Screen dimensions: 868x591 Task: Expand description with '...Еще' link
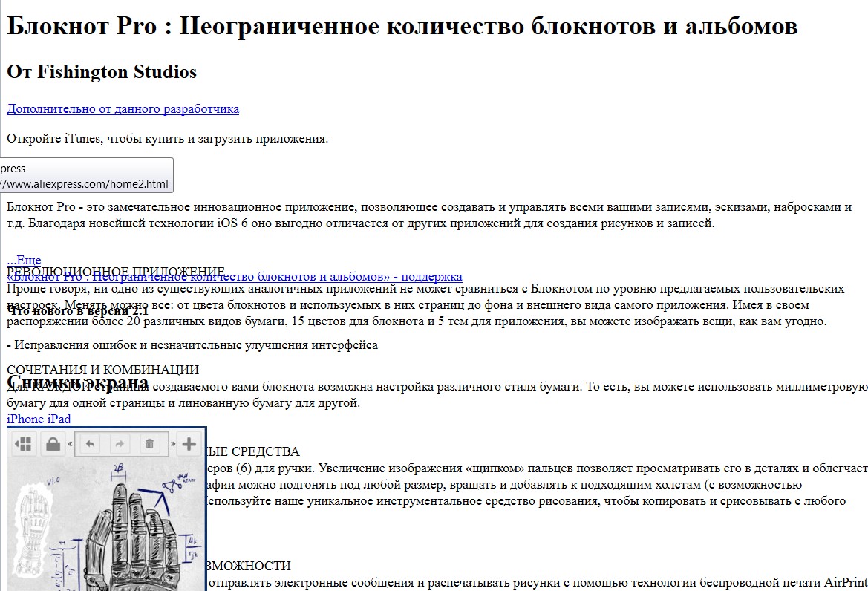click(24, 260)
